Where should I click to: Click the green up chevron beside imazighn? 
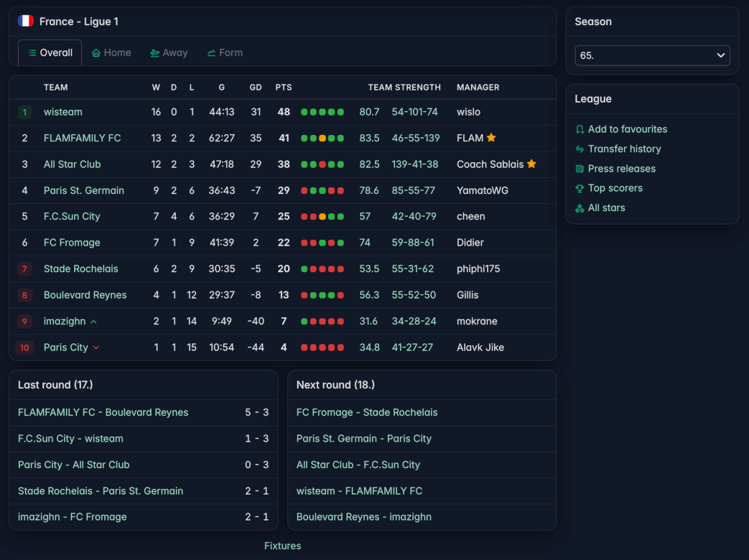[x=93, y=322]
